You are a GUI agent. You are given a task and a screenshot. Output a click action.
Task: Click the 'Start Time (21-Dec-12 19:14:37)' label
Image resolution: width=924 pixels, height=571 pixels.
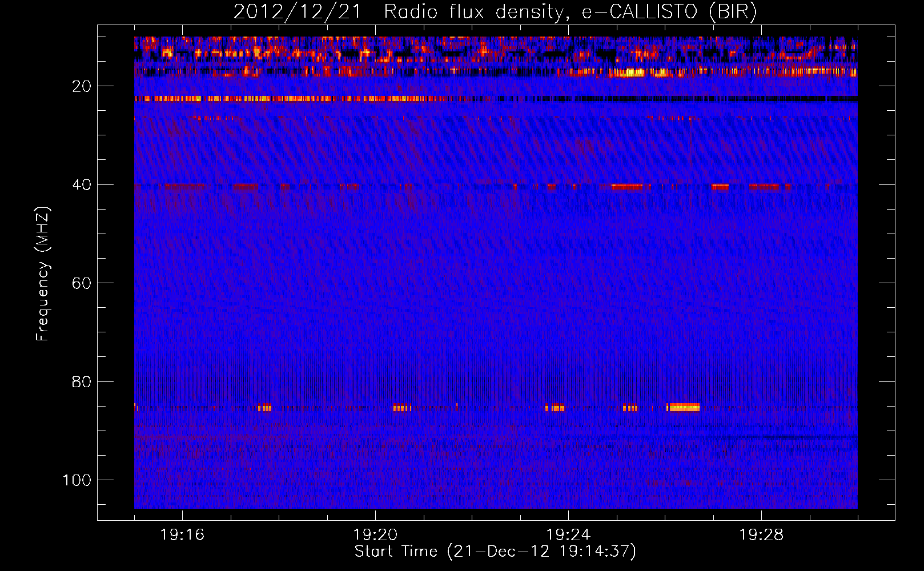tap(495, 552)
